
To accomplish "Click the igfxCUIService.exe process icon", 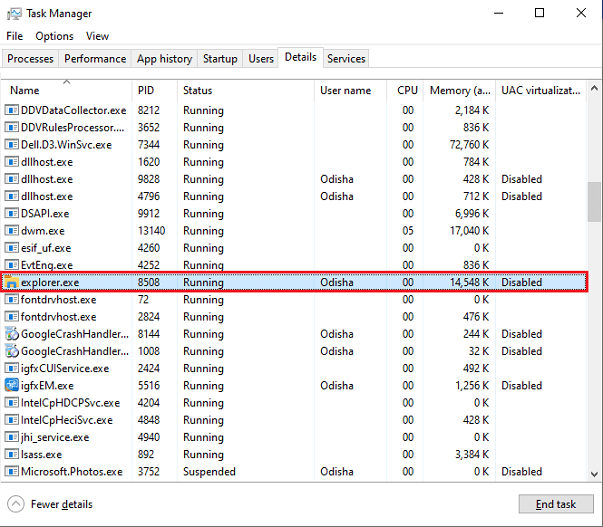I will click(x=11, y=369).
